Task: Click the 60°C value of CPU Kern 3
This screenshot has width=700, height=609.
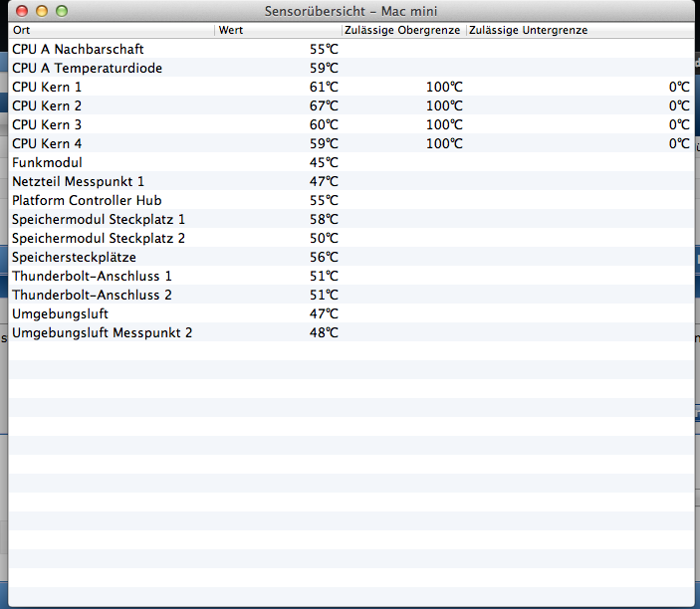Action: pyautogui.click(x=324, y=124)
